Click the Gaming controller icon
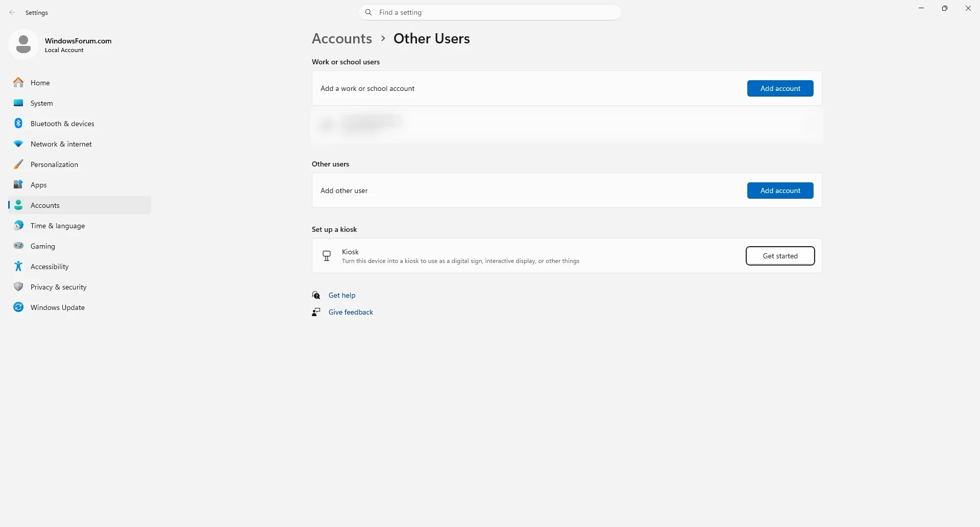 pyautogui.click(x=18, y=246)
